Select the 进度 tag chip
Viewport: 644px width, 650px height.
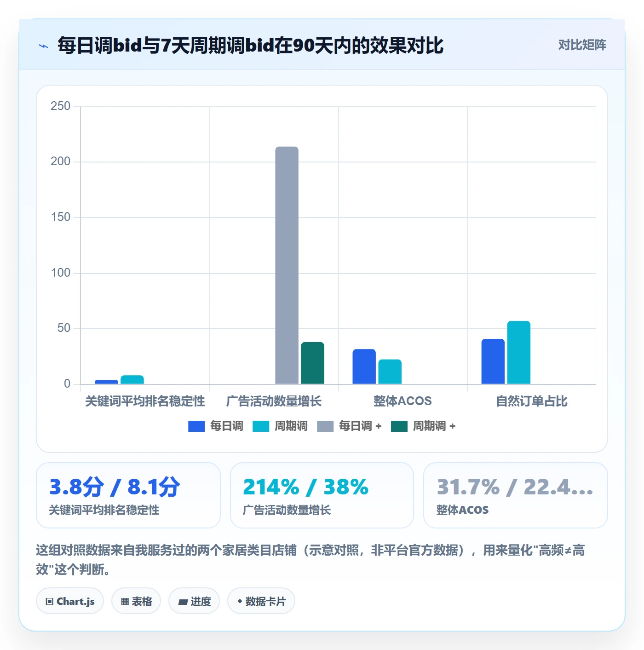(x=194, y=601)
